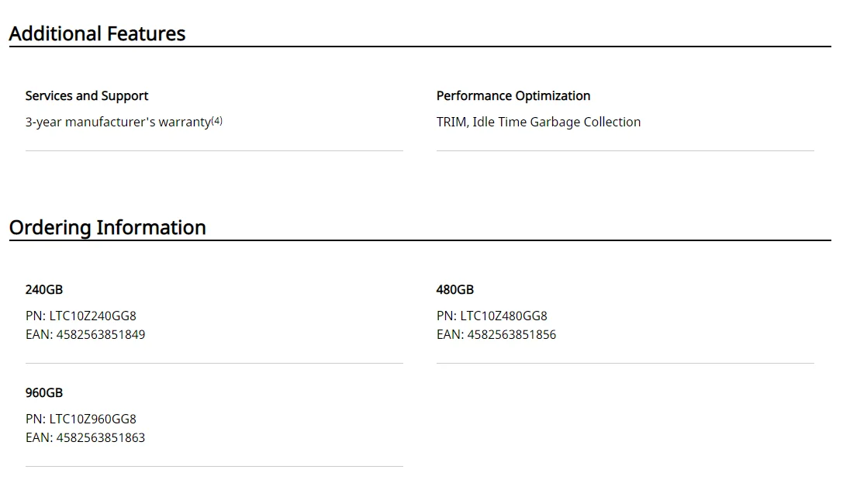Select the 480GB capacity label
Image resolution: width=843 pixels, height=504 pixels.
click(x=455, y=289)
